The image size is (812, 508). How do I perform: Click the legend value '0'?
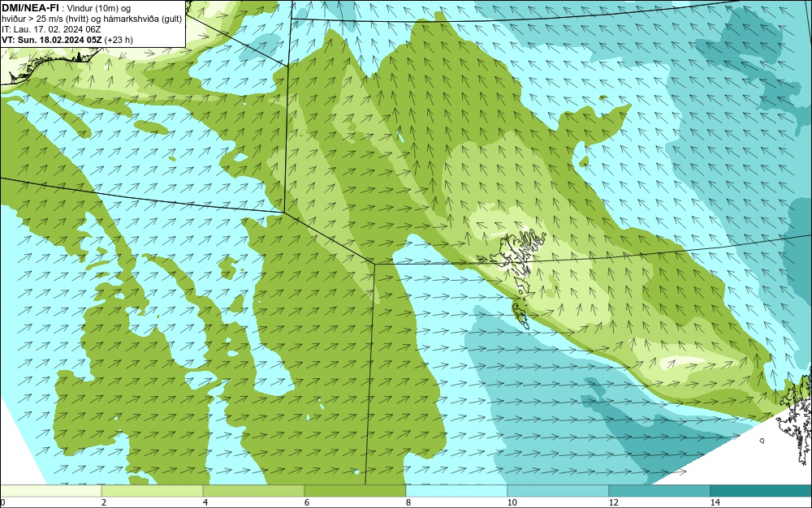pos(2,502)
